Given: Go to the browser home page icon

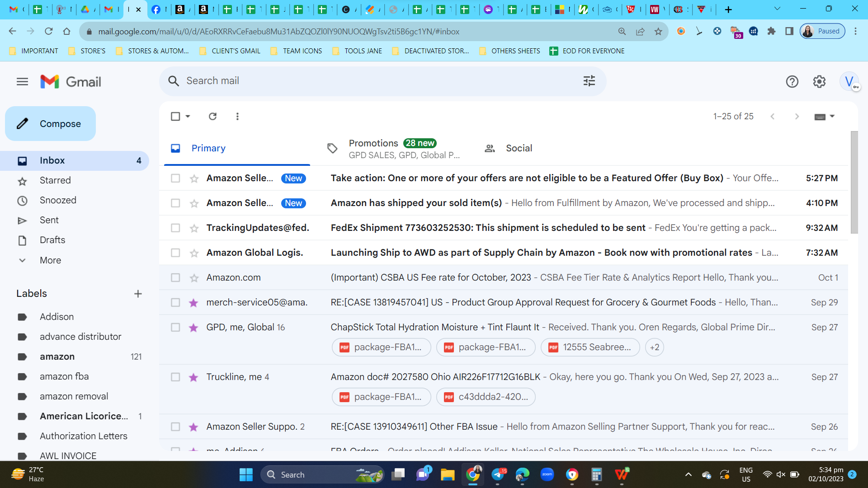Looking at the screenshot, I should point(67,31).
